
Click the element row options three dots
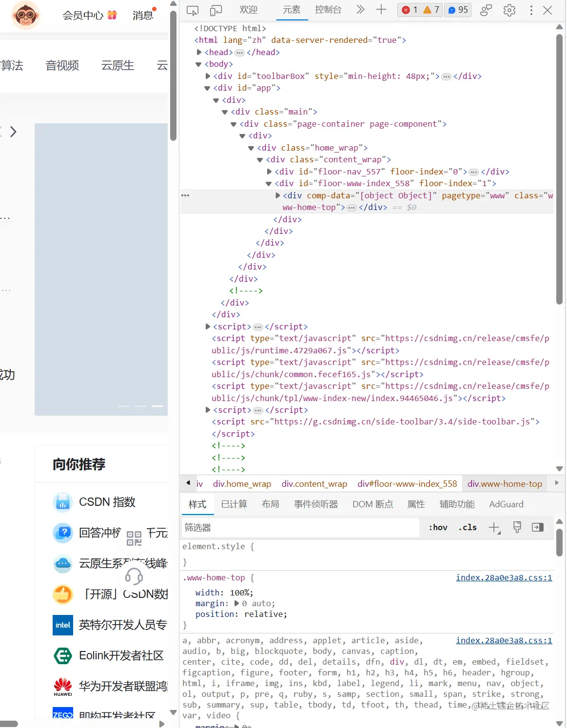(185, 195)
